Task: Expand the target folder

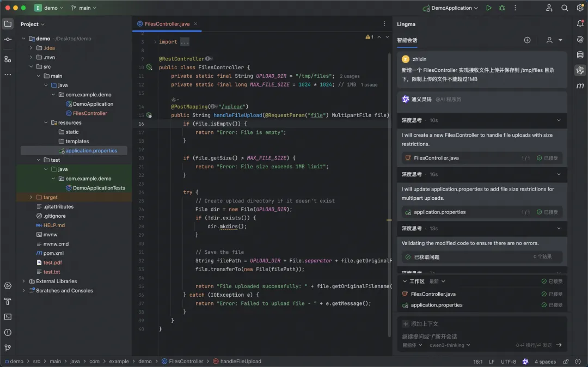Action: [31, 197]
